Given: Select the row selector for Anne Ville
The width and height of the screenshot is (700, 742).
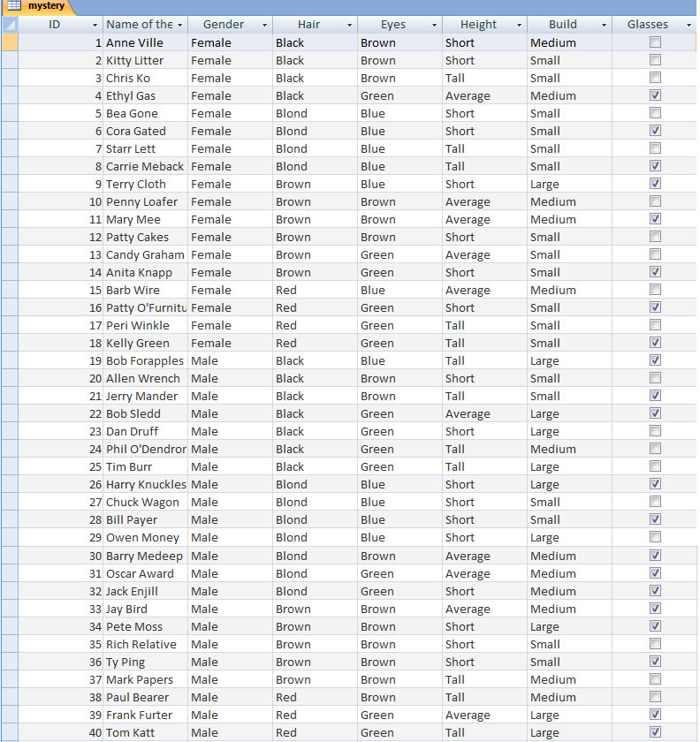Looking at the screenshot, I should point(9,42).
